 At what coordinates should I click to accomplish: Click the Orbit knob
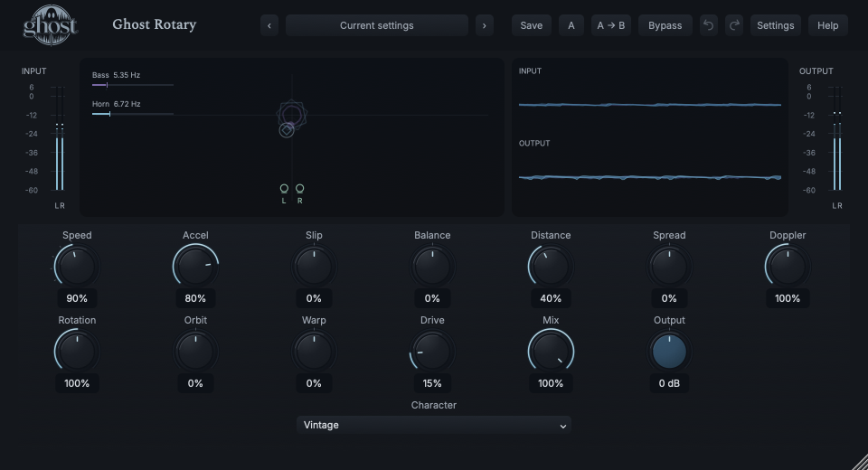pyautogui.click(x=195, y=352)
